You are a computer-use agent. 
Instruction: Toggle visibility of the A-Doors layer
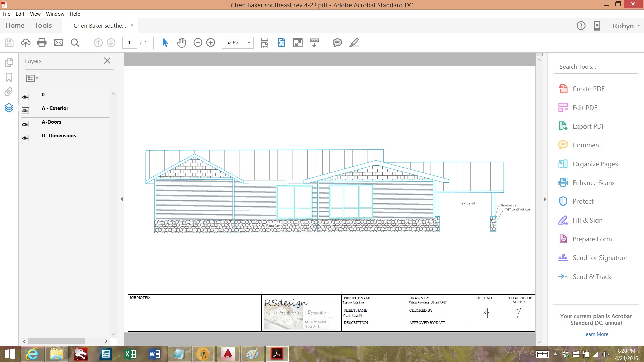tap(25, 124)
